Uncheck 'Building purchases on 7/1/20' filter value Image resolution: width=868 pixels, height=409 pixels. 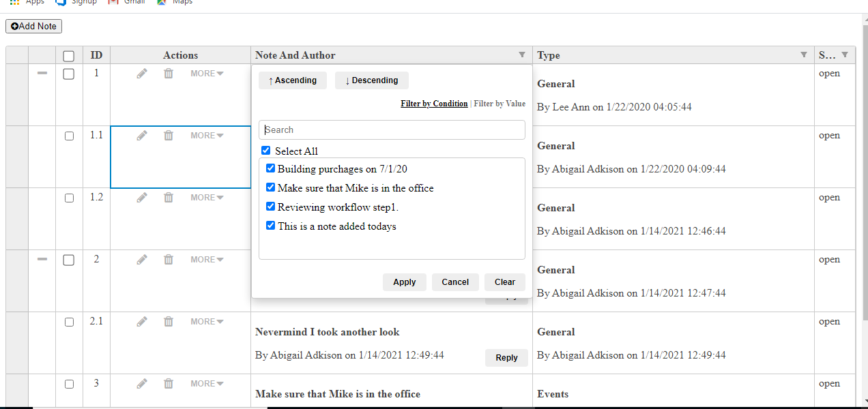271,169
